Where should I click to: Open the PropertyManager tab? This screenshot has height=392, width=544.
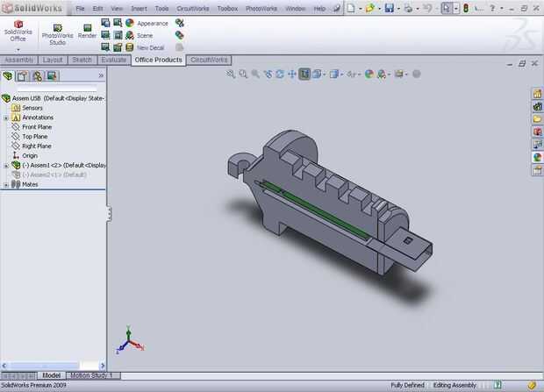(23, 75)
